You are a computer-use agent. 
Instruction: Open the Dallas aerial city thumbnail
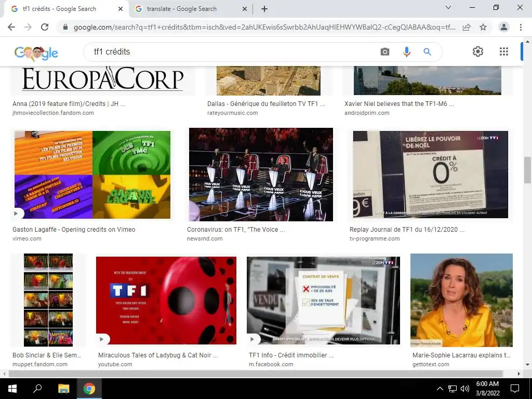point(269,81)
